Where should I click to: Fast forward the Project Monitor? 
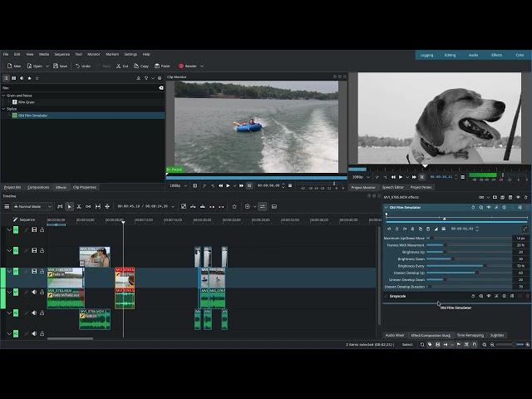pos(414,177)
